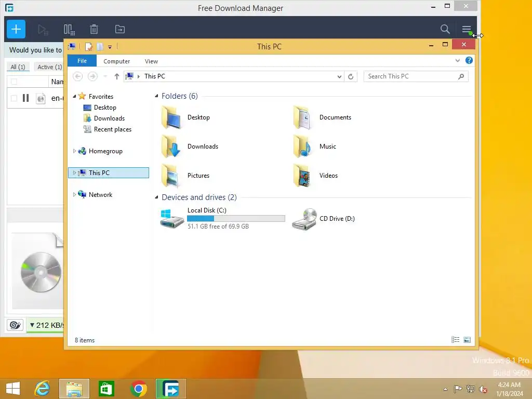Click the muted volume tray icon
The image size is (532, 399).
click(483, 389)
